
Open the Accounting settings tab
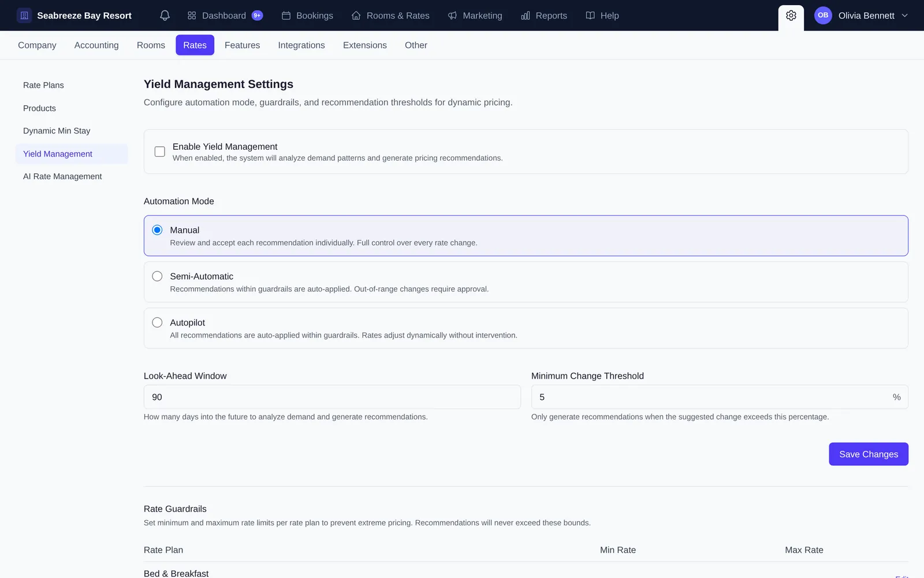tap(96, 45)
